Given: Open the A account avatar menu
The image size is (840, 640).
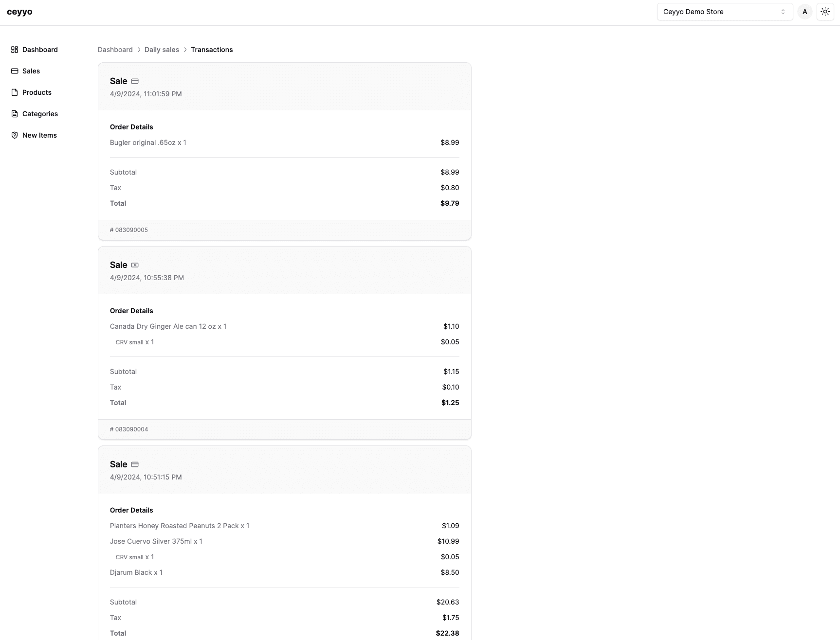Looking at the screenshot, I should [x=804, y=11].
